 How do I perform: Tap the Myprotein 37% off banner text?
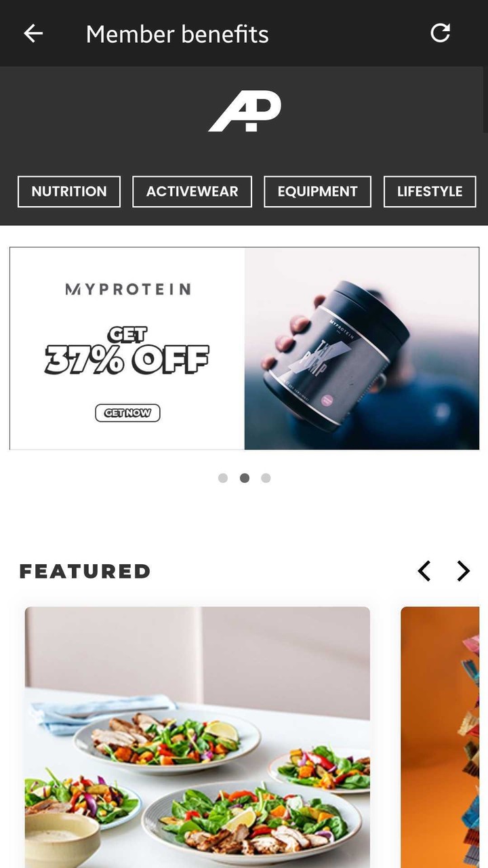point(127,351)
